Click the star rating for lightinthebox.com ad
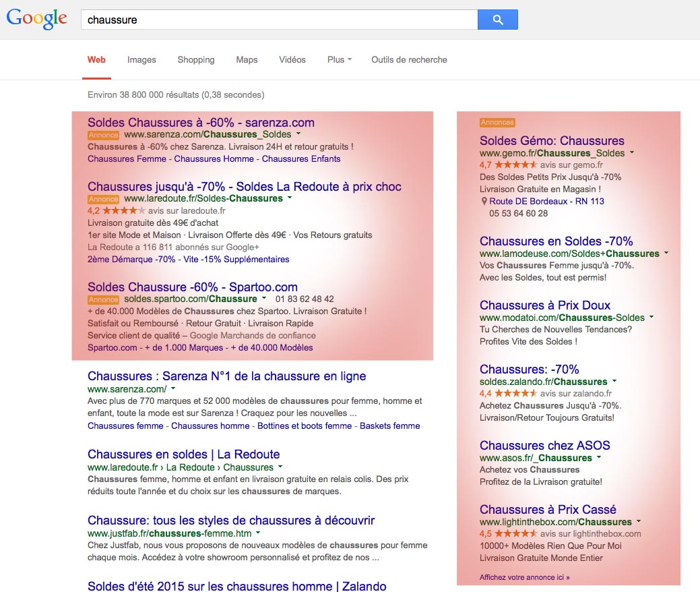The image size is (700, 592). (x=515, y=534)
